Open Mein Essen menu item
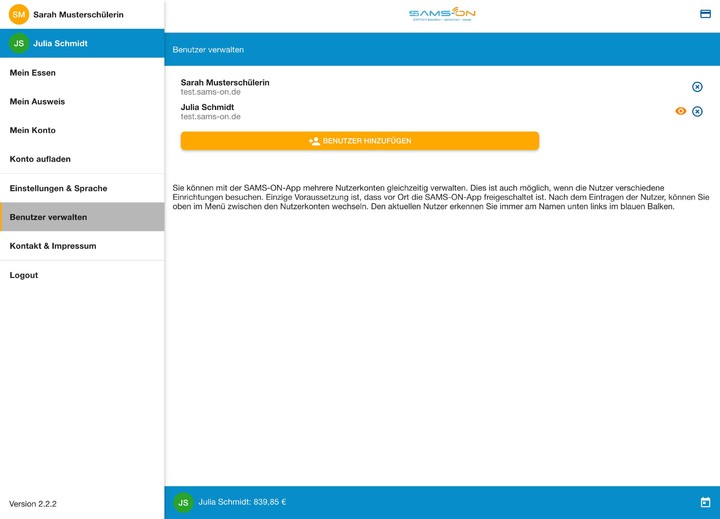Image resolution: width=720 pixels, height=519 pixels. 33,73
